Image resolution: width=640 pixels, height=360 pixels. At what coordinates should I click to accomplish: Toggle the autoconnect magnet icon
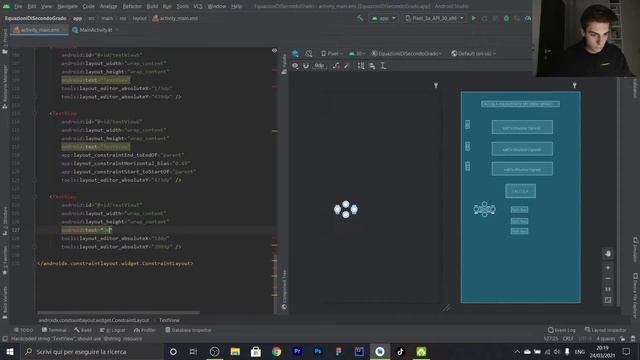(306, 66)
